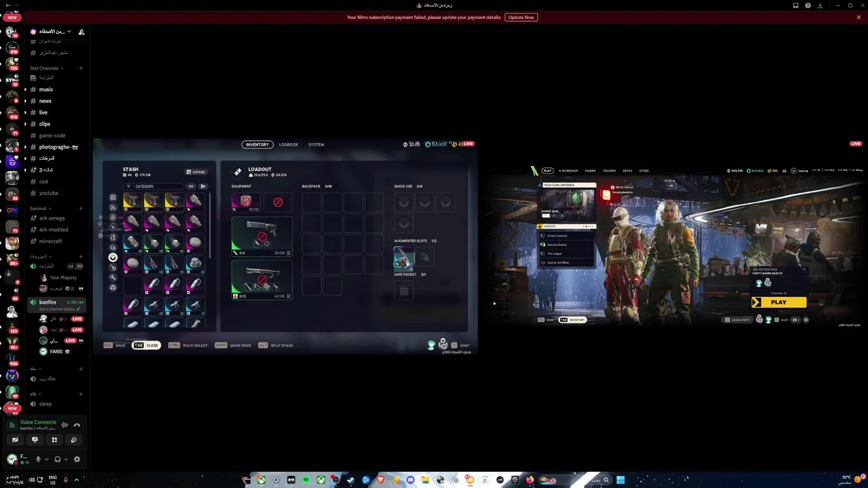Select Traders tab in right stream
868x488 pixels.
click(609, 171)
